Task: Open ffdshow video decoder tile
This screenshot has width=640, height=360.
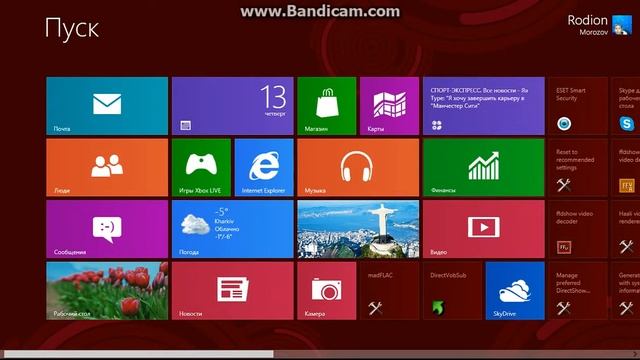Action: point(578,229)
